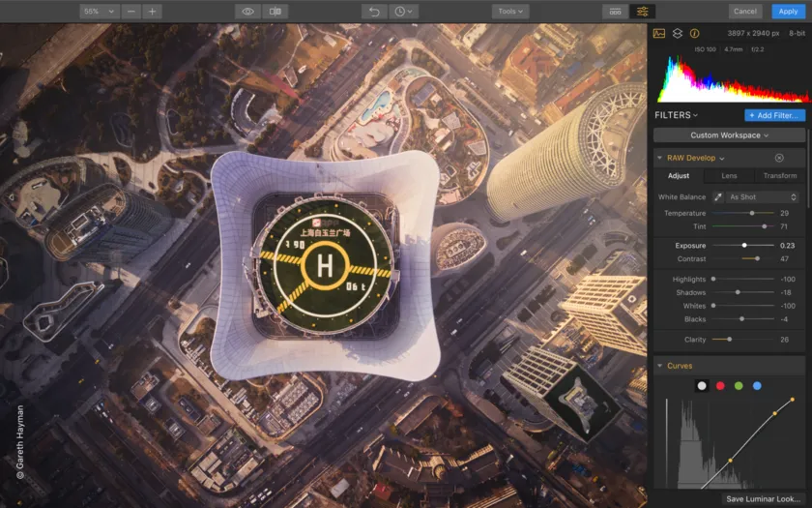Screen dimensions: 812x508
Task: Select the red channel curve swatch
Action: click(720, 386)
